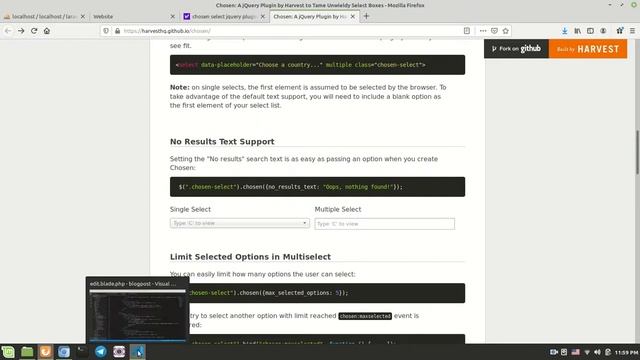The width and height of the screenshot is (640, 360).
Task: Open the Files manager from taskbar
Action: point(27,352)
